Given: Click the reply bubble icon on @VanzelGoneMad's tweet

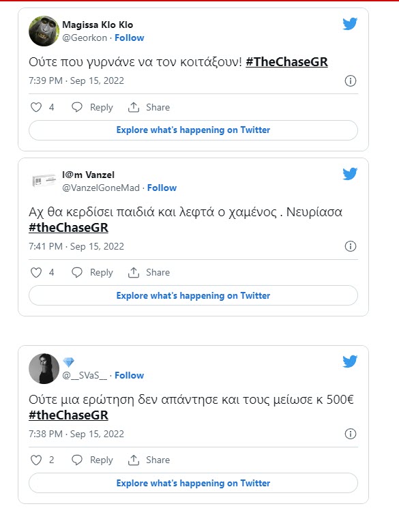Looking at the screenshot, I should tap(77, 272).
